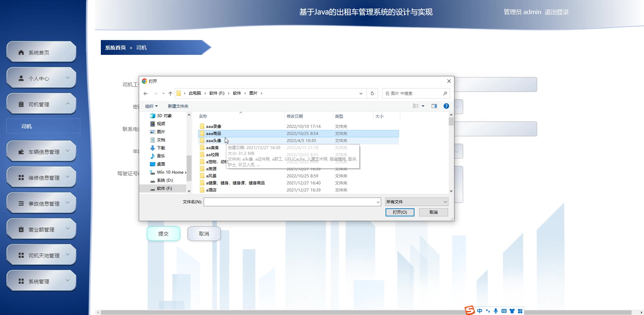This screenshot has width=644, height=315.
Task: Select the 系统 (D:) drive
Action: [165, 180]
